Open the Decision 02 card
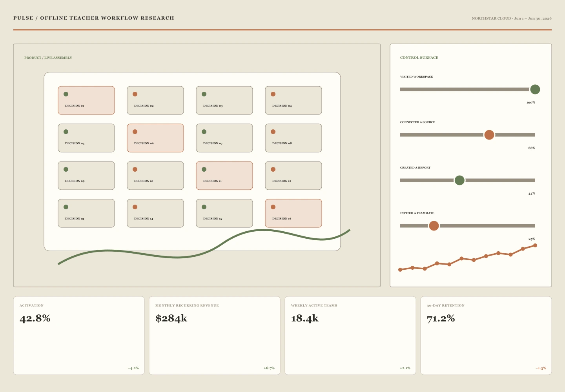Viewport: 565px width, 392px height. tap(155, 100)
